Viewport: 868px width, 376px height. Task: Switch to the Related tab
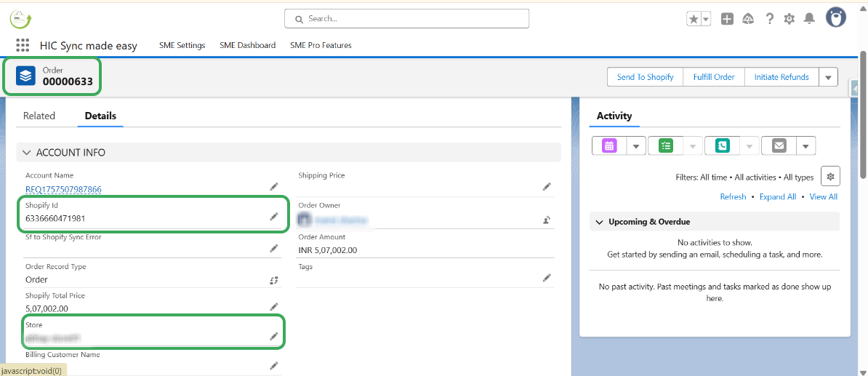pyautogui.click(x=39, y=116)
